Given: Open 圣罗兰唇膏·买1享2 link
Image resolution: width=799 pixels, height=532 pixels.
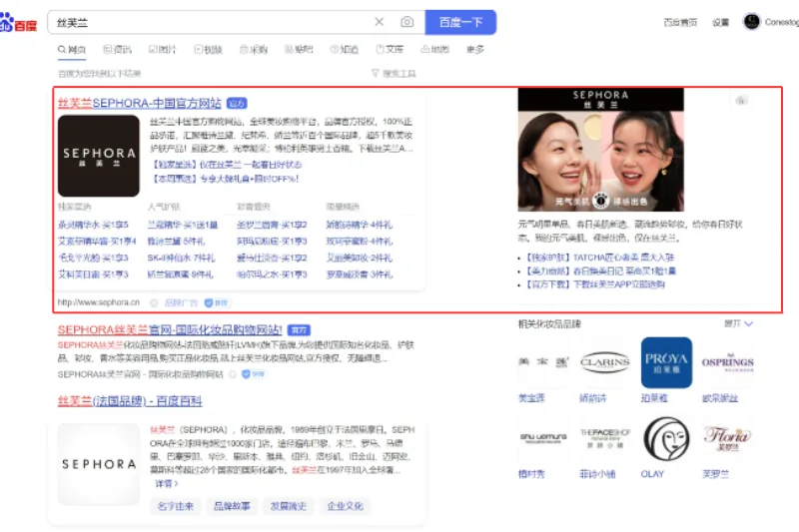Looking at the screenshot, I should [272, 225].
